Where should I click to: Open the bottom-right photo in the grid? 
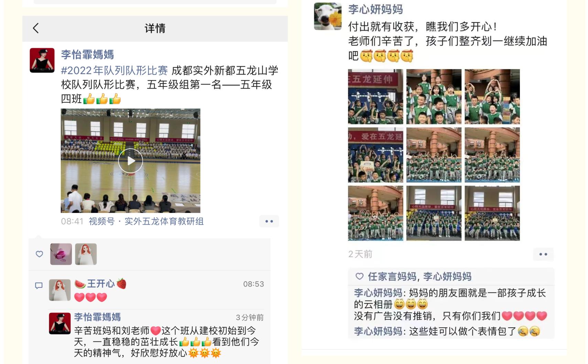492,213
